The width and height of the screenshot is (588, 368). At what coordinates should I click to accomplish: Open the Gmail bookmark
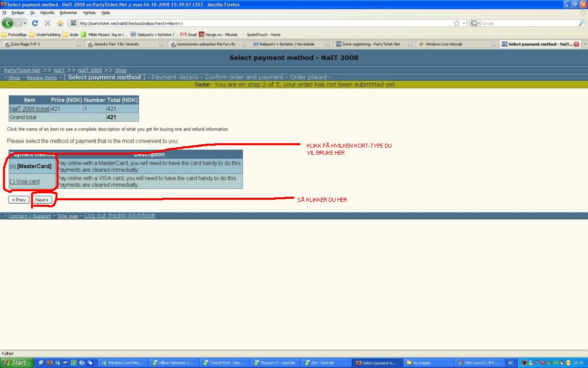coord(188,35)
